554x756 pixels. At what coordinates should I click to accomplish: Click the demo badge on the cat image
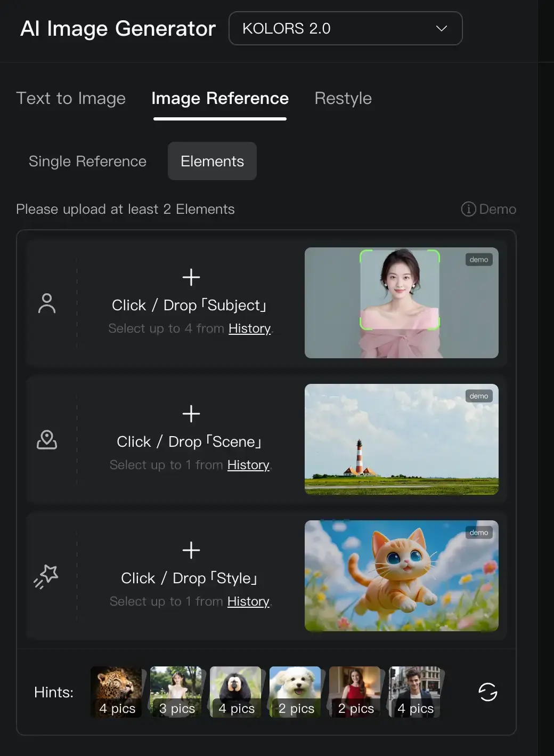479,533
